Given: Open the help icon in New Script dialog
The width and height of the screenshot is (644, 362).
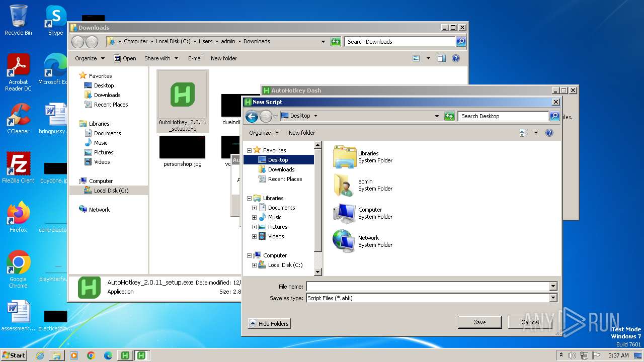Looking at the screenshot, I should (x=549, y=133).
